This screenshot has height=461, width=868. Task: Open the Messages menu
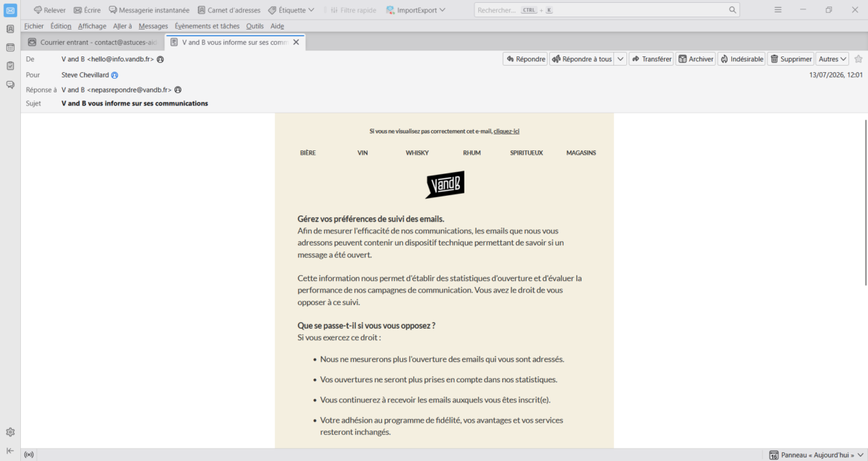point(153,26)
